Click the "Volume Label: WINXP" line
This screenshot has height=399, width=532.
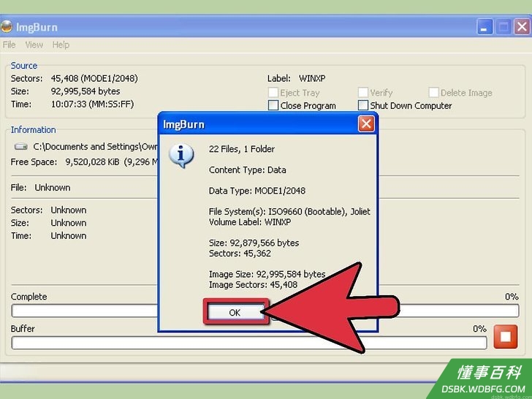pyautogui.click(x=250, y=222)
